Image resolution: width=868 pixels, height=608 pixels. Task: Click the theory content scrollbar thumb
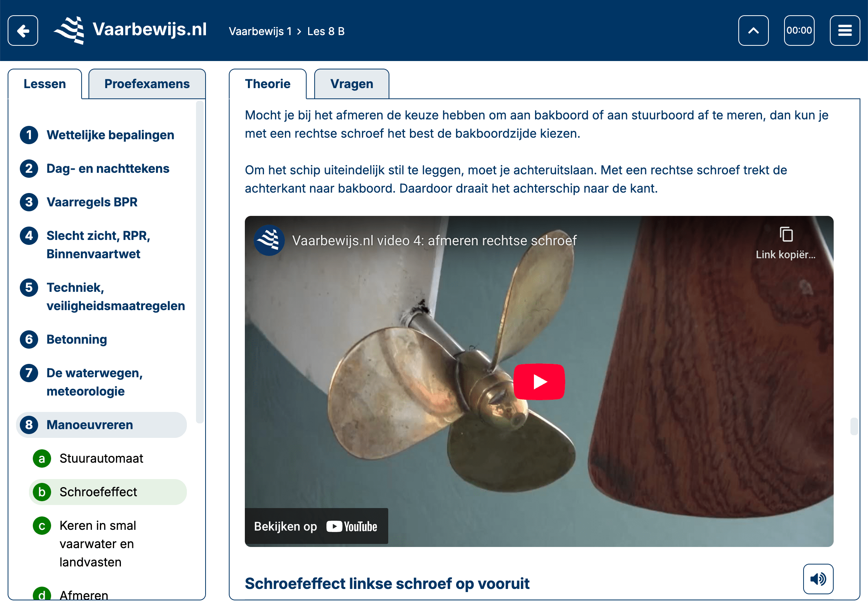[854, 426]
